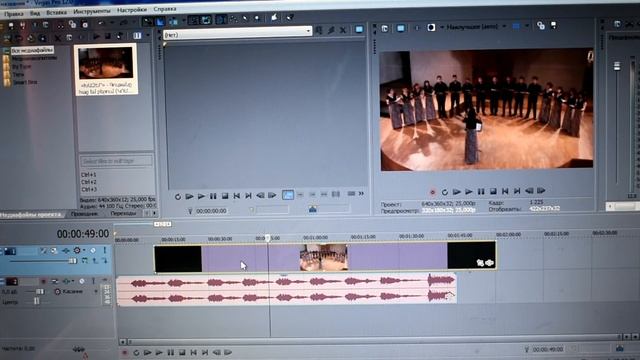
Task: Click Play button in trimmer
Action: pyautogui.click(x=201, y=196)
